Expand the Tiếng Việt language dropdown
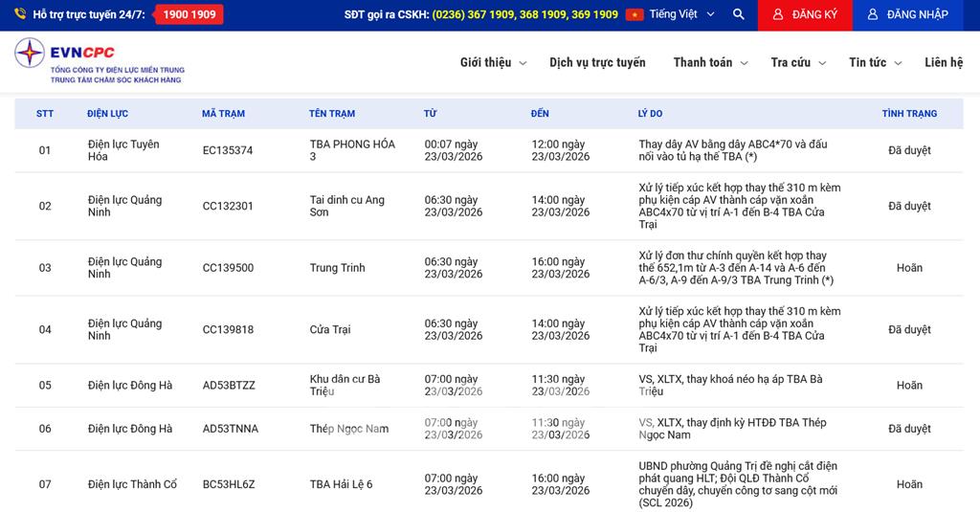The height and width of the screenshot is (512, 980). [680, 14]
